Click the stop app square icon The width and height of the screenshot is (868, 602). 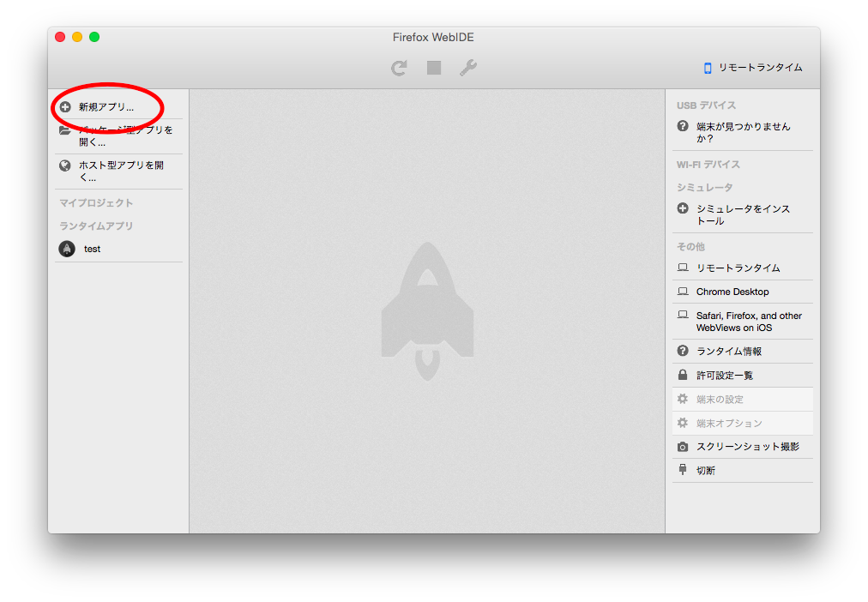[x=434, y=68]
